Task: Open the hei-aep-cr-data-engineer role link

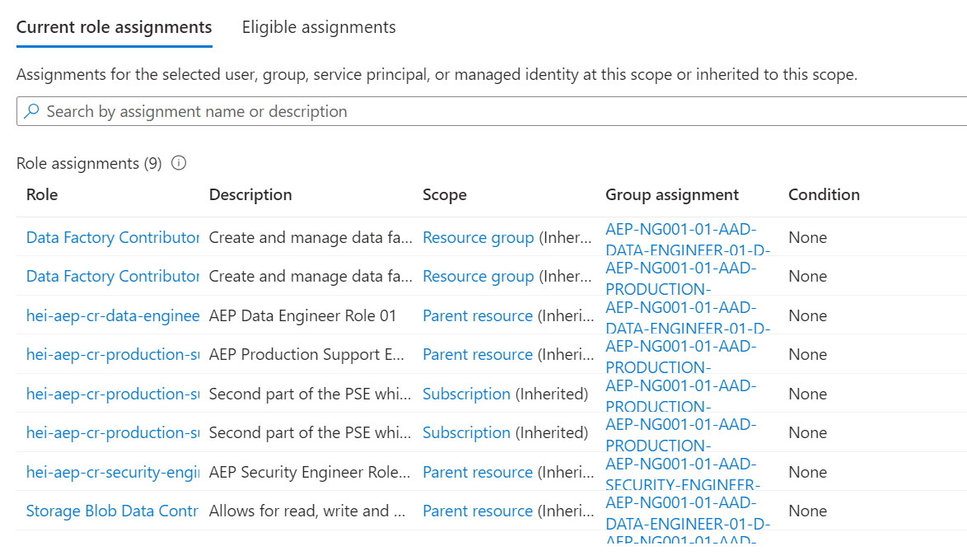Action: (113, 315)
